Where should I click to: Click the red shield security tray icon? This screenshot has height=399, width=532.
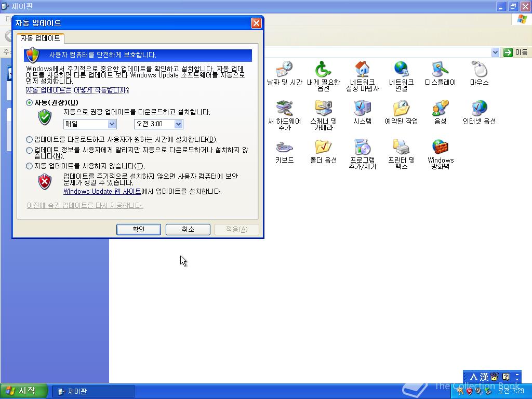[x=469, y=391]
